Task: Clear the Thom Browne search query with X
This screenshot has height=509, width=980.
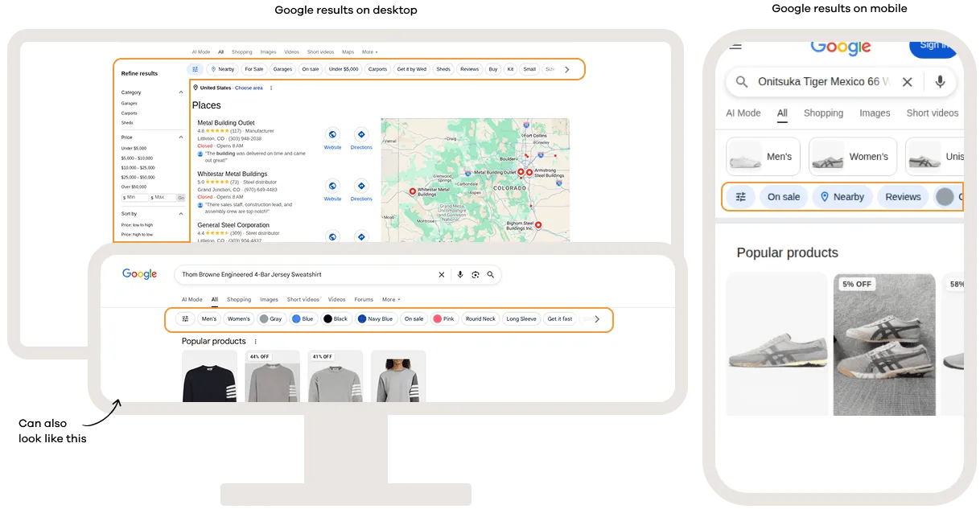Action: tap(441, 274)
